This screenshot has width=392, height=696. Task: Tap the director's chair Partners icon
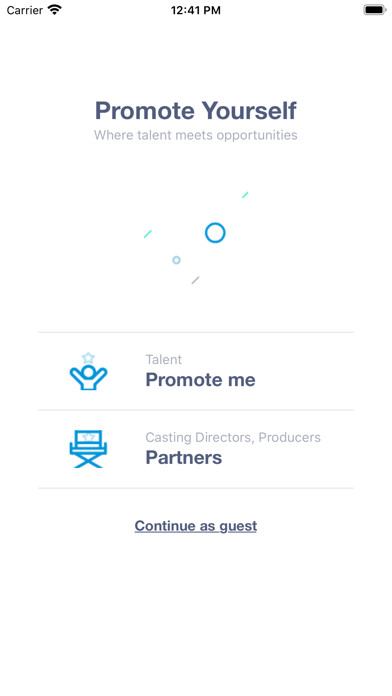pyautogui.click(x=88, y=449)
